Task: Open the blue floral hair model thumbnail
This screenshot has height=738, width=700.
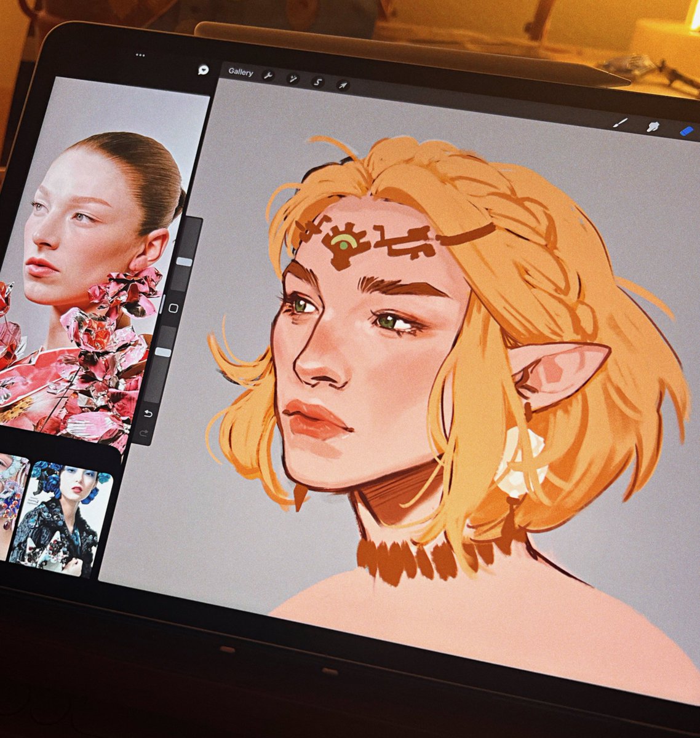Action: point(62,520)
